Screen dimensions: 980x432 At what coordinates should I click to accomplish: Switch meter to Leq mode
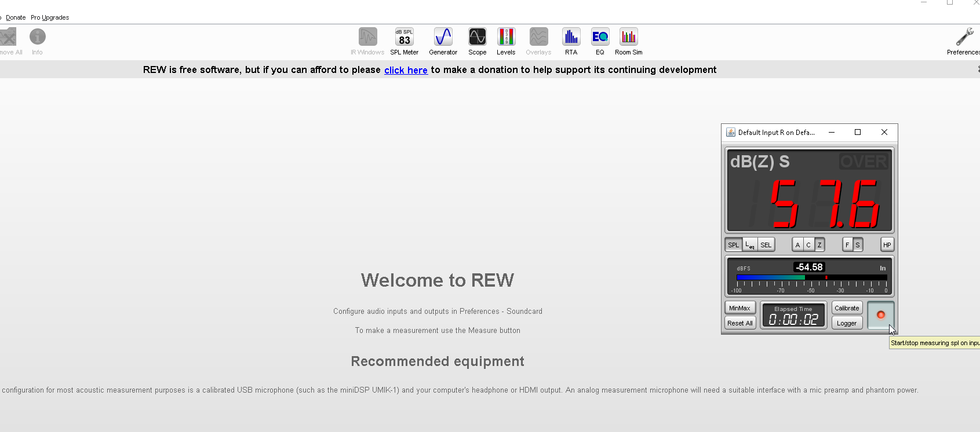click(x=750, y=245)
